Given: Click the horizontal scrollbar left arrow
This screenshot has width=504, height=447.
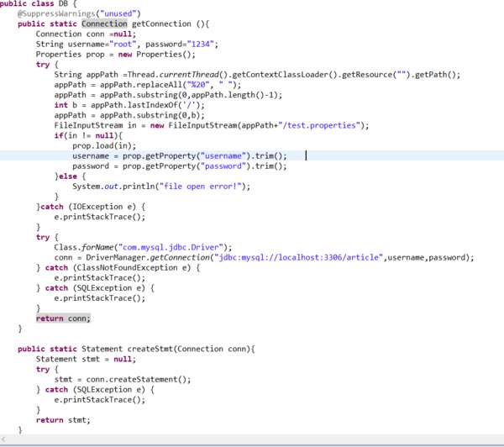Looking at the screenshot, I should [x=3, y=439].
